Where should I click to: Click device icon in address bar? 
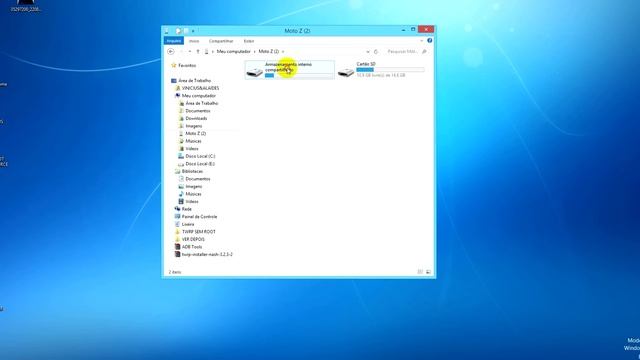click(207, 52)
